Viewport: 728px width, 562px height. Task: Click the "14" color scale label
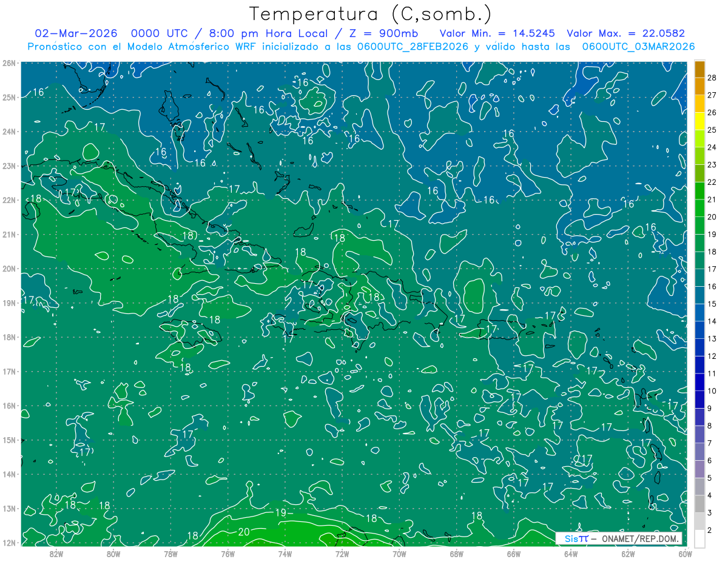(712, 321)
